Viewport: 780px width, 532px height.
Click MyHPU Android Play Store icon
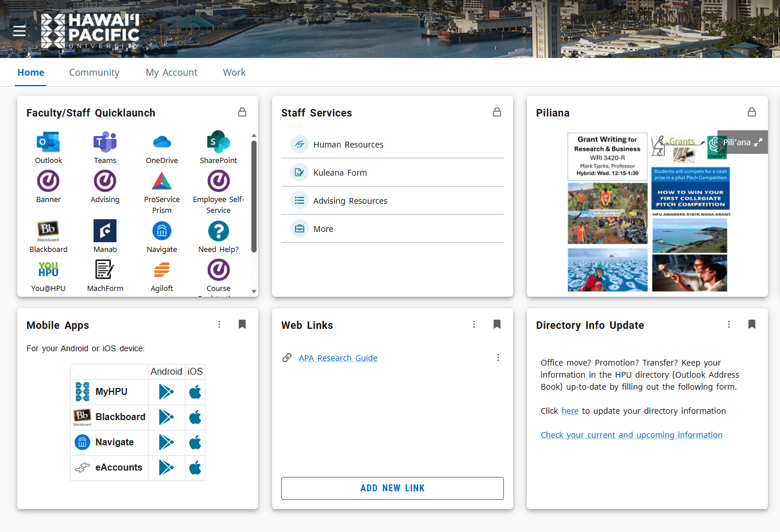coord(166,392)
